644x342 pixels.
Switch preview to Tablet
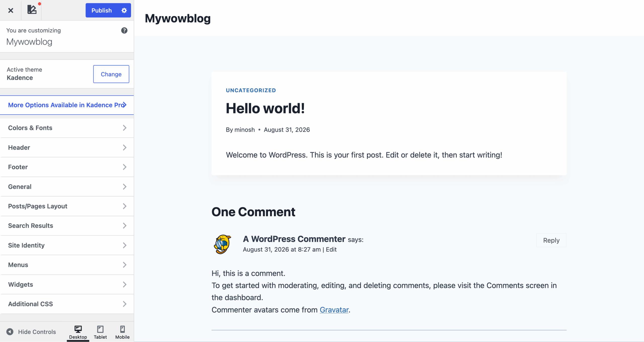pos(100,332)
